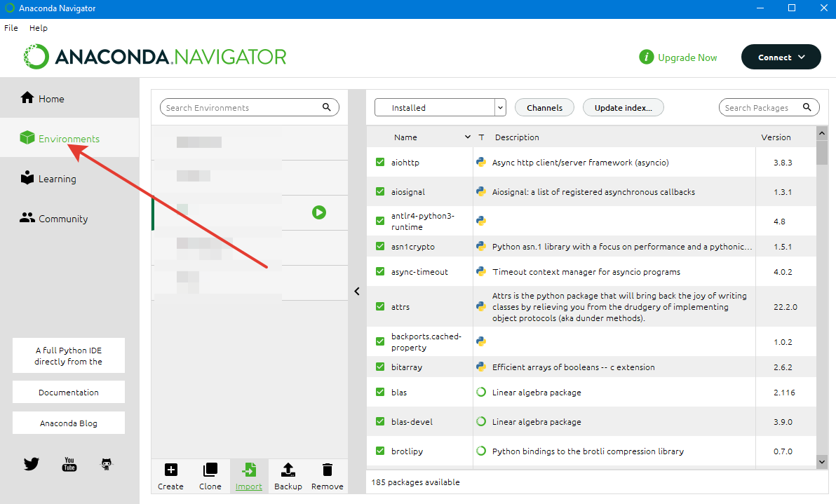Click the blas version 2.116 cell

tap(784, 393)
